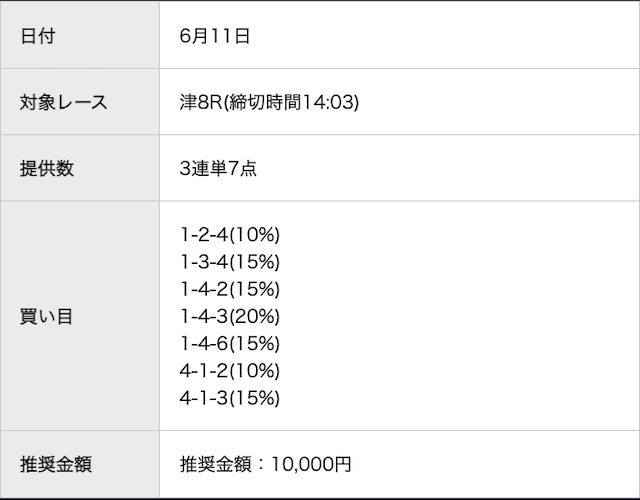This screenshot has height=500, width=640.
Task: Select the amount text 10,000円
Action: coord(311,464)
